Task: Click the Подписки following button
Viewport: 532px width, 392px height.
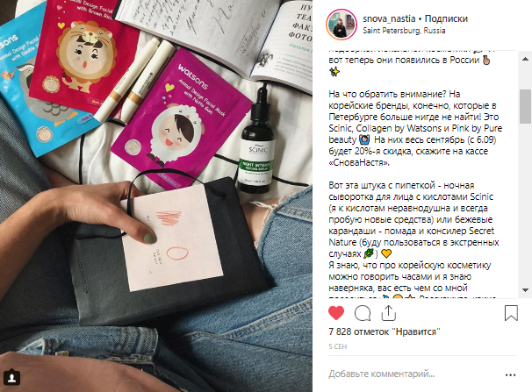Action: coord(446,18)
